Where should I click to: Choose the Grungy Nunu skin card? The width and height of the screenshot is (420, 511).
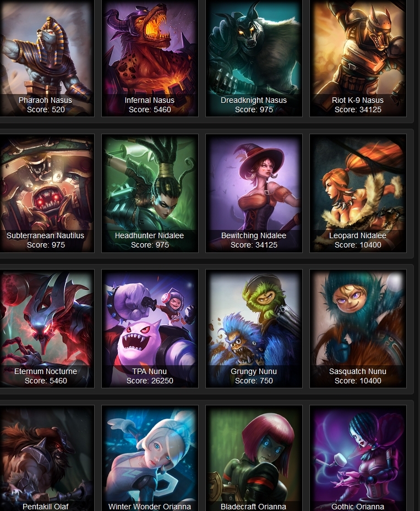pyautogui.click(x=254, y=328)
